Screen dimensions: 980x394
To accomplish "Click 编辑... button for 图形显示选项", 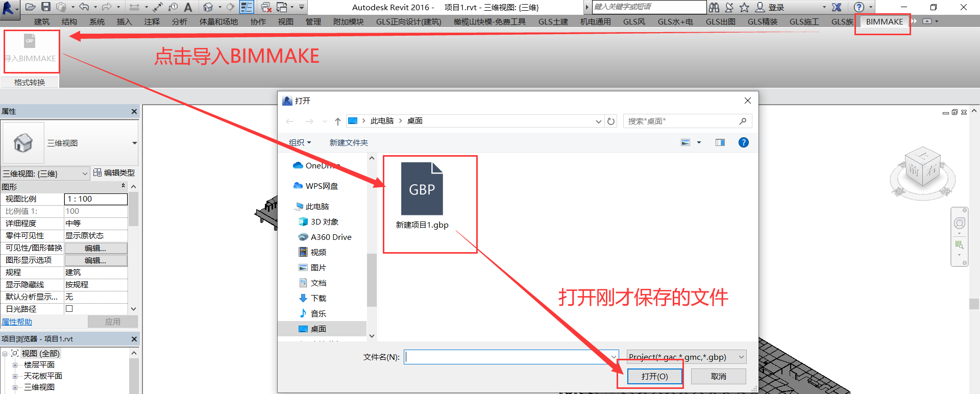I will 96,260.
